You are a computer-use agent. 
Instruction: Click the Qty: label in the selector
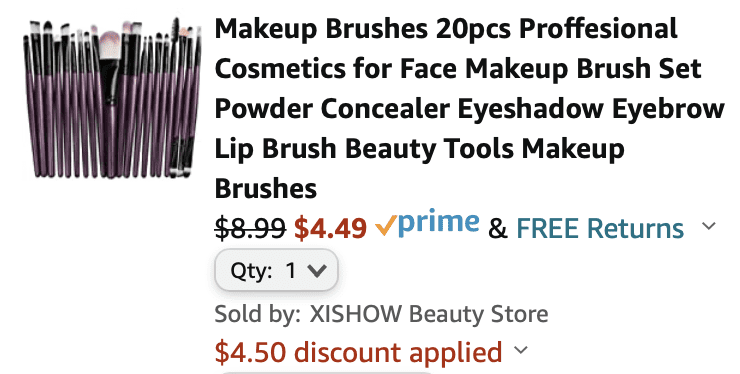click(251, 272)
